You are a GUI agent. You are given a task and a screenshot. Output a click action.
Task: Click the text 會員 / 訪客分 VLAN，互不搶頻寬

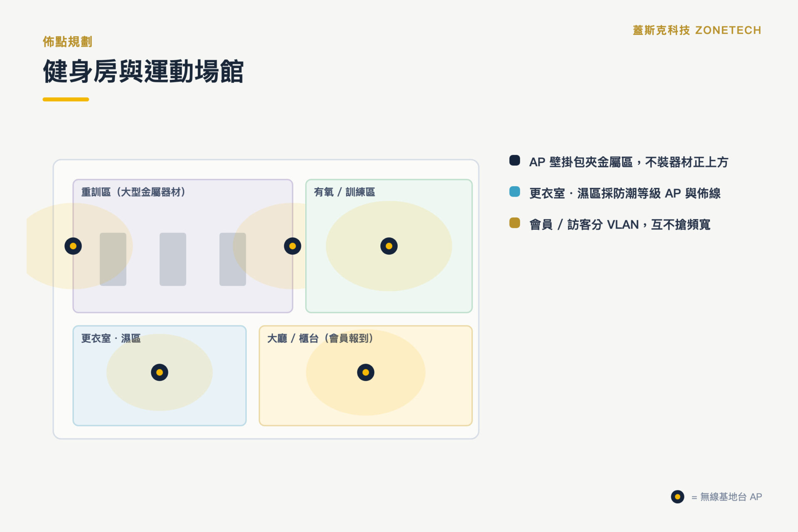click(620, 224)
